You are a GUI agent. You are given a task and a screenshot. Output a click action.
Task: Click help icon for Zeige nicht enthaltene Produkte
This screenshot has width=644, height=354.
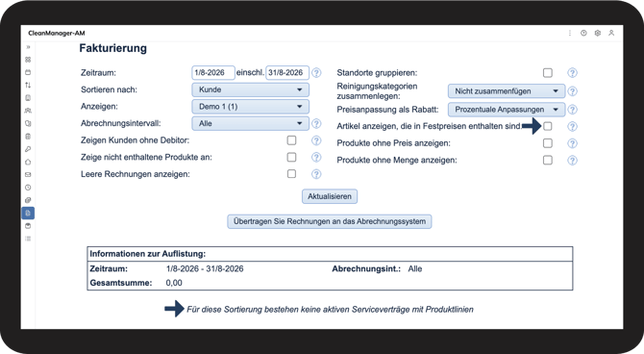click(x=316, y=158)
